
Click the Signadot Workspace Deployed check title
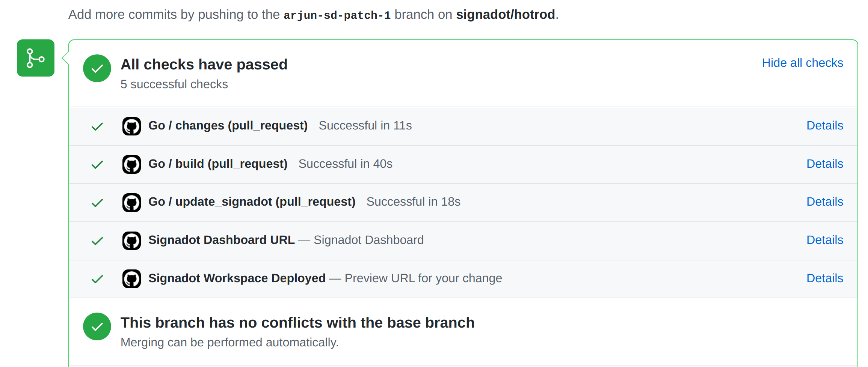pyautogui.click(x=237, y=278)
